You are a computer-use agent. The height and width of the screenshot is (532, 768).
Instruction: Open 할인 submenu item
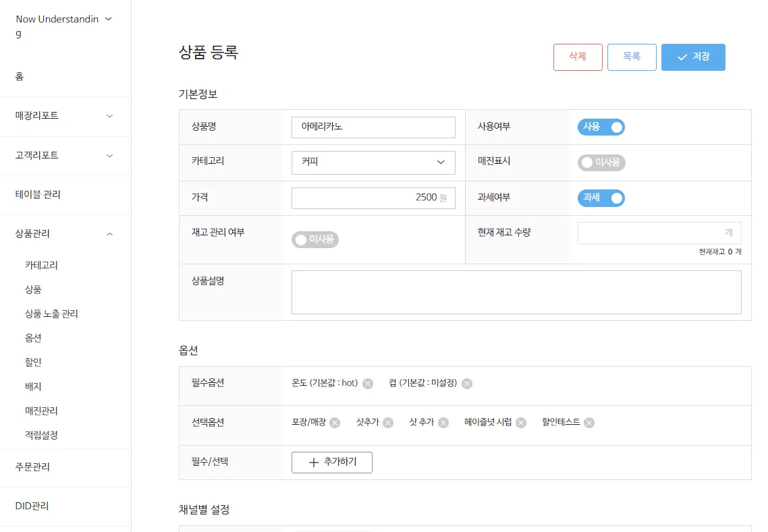(33, 363)
